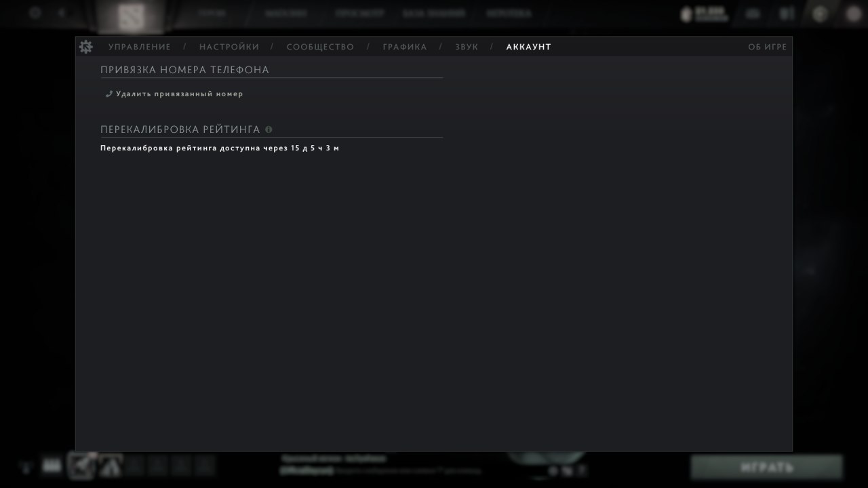
Task: Open the Сообщество tab
Action: point(320,47)
